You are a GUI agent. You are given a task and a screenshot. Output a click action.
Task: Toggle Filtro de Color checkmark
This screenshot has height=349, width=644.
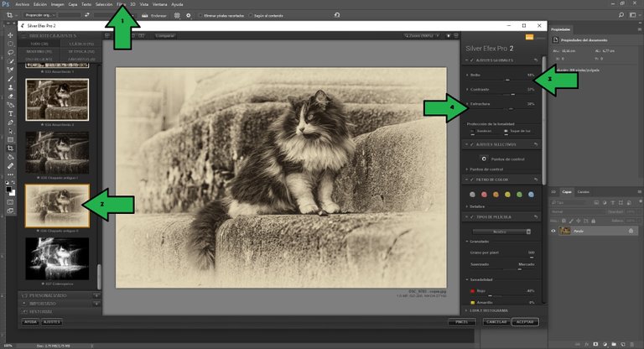(x=472, y=180)
